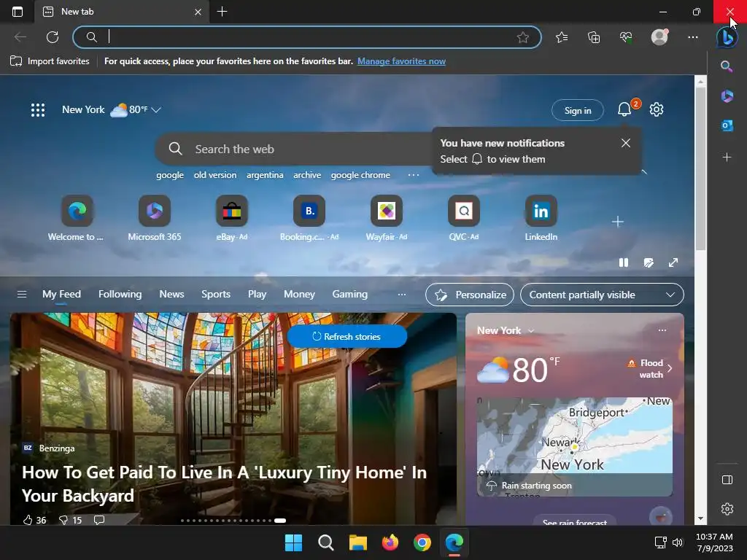Expand background to full page

pyautogui.click(x=673, y=262)
